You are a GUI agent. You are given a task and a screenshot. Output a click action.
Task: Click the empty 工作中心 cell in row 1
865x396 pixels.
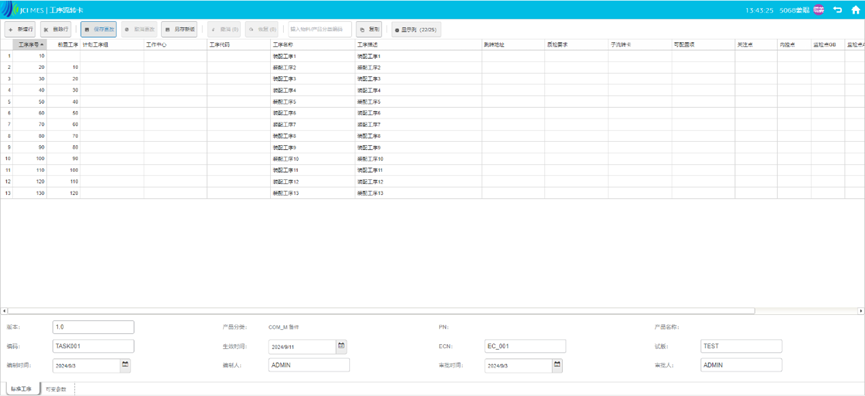(x=175, y=56)
